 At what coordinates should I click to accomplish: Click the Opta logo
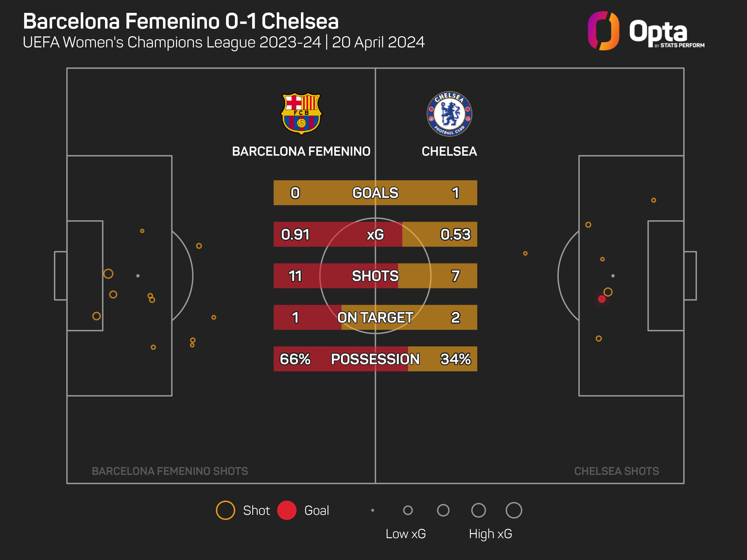645,31
